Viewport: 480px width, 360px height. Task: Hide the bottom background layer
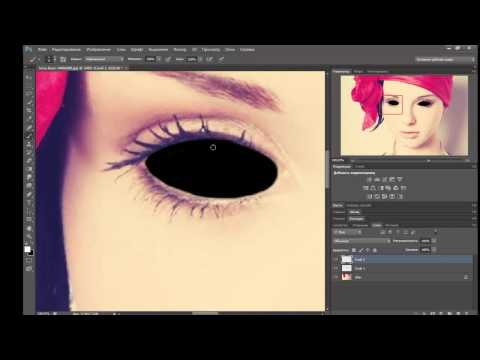(336, 277)
